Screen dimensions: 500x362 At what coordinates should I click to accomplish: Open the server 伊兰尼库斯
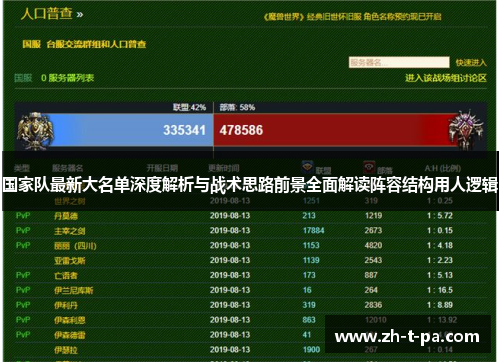pos(74,291)
